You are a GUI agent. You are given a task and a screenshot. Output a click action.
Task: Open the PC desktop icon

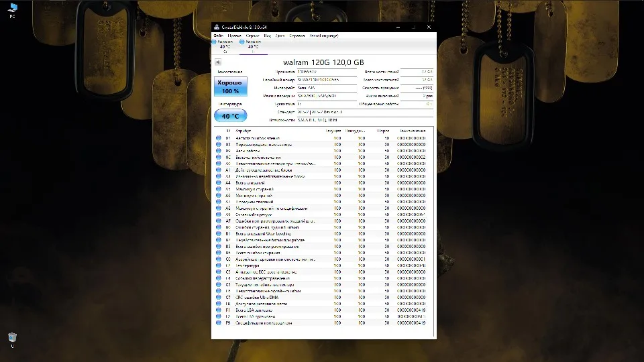point(12,10)
